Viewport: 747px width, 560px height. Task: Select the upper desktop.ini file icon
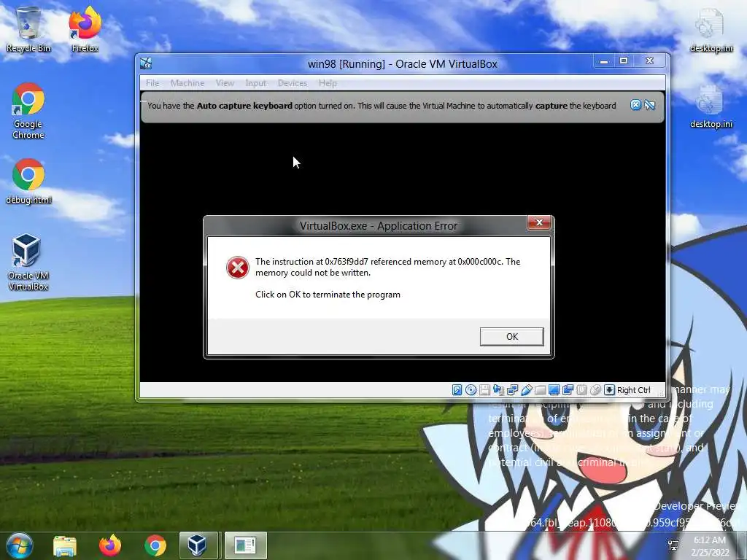click(711, 29)
